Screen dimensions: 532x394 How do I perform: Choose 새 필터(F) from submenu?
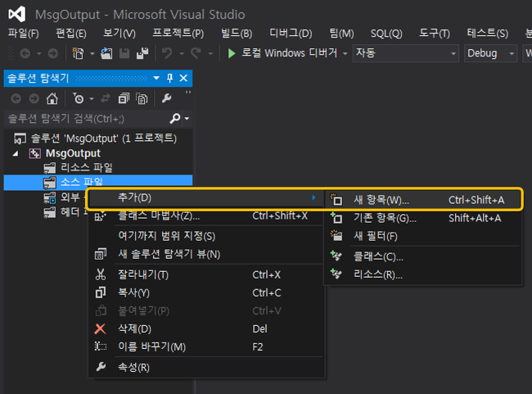(423, 236)
